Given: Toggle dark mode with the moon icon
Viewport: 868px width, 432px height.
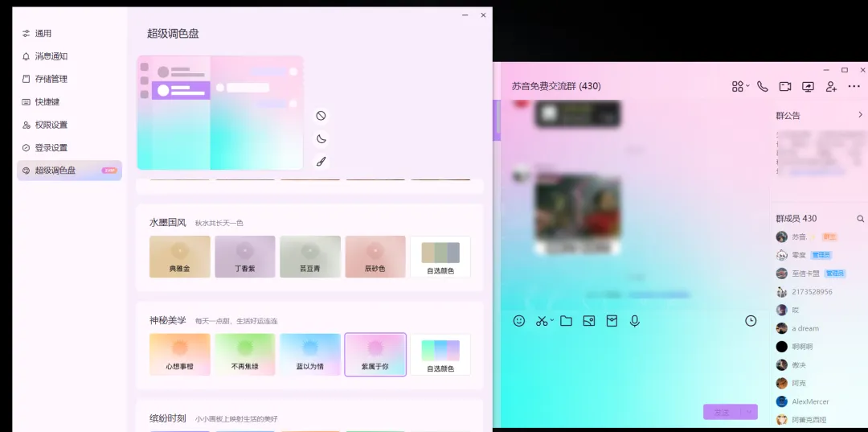Looking at the screenshot, I should [321, 138].
